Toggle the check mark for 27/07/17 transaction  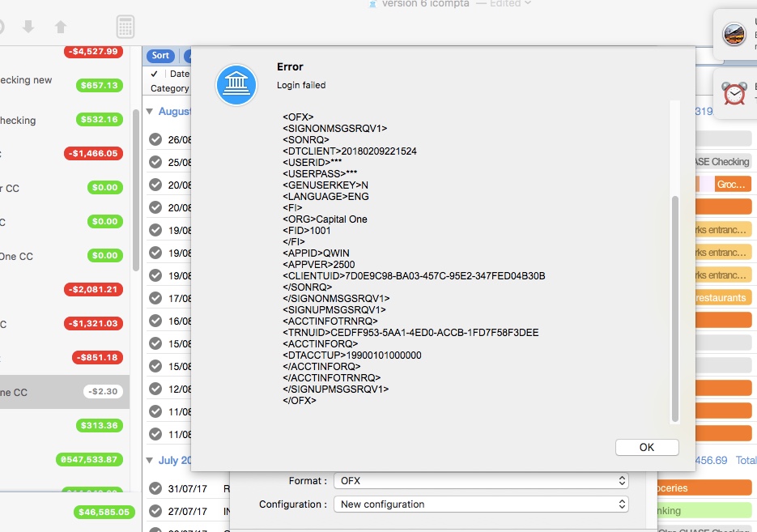(x=155, y=511)
